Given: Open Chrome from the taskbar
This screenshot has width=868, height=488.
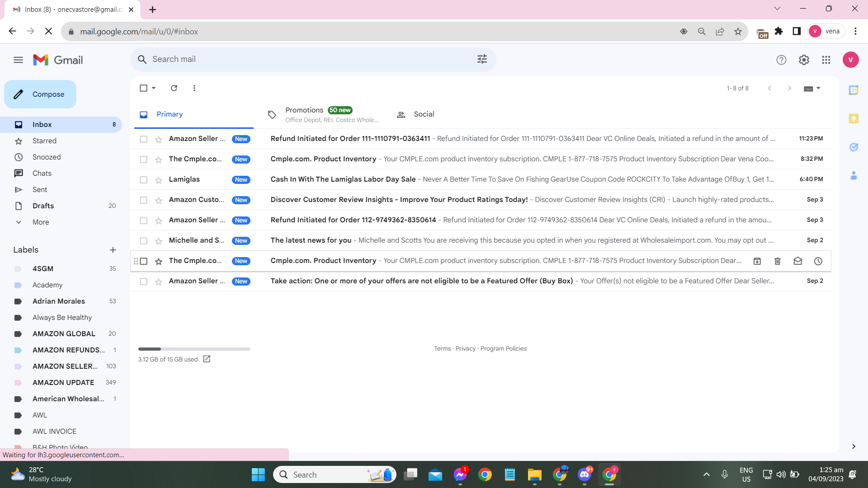Looking at the screenshot, I should [x=485, y=474].
